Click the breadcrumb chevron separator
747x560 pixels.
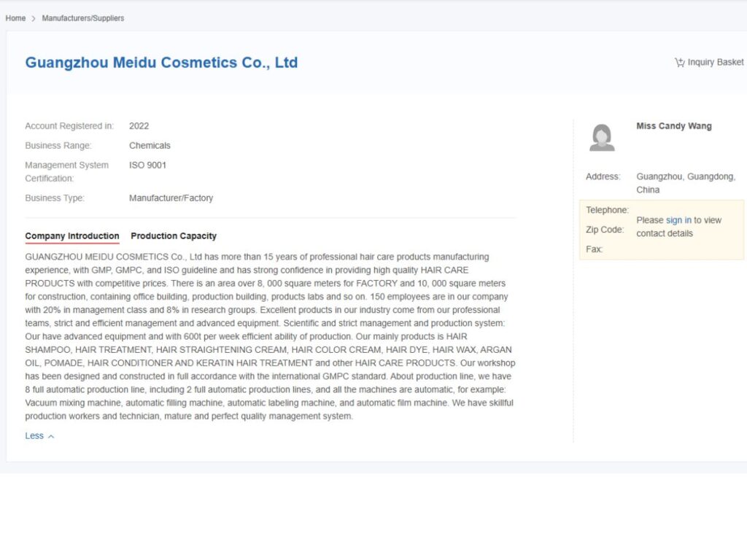(x=34, y=18)
